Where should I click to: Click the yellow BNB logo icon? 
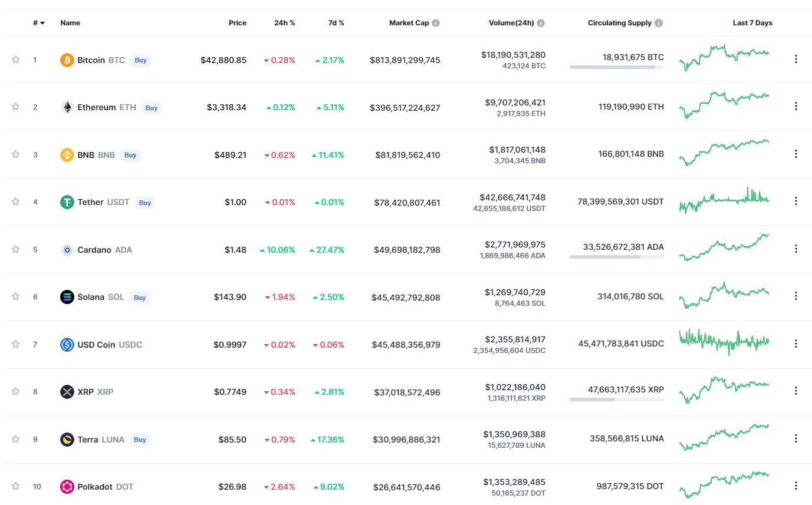67,155
